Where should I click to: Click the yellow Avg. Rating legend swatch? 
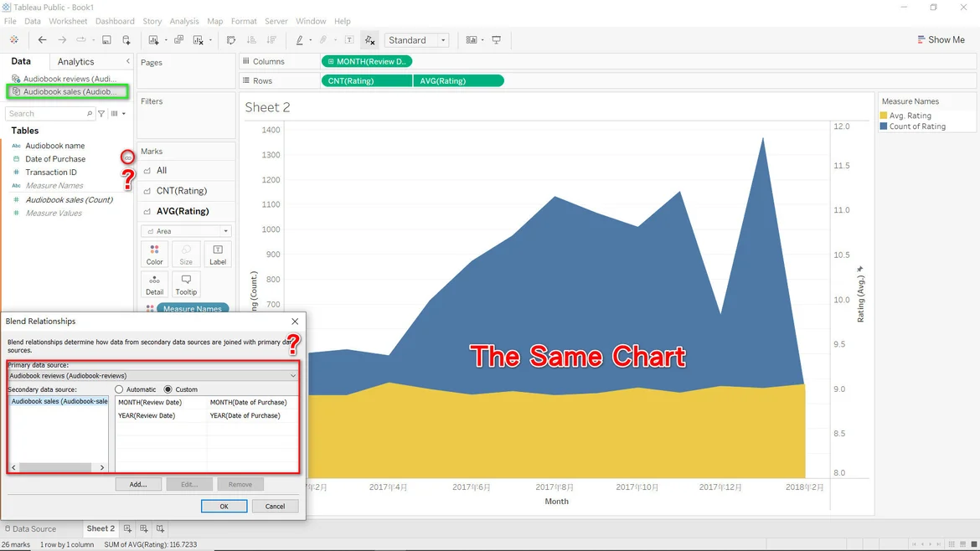point(884,116)
